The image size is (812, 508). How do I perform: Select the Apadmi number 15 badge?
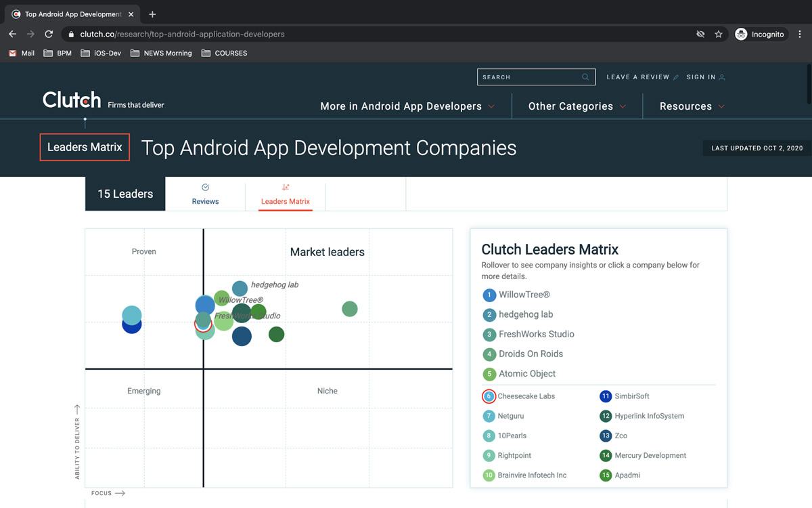pos(606,475)
